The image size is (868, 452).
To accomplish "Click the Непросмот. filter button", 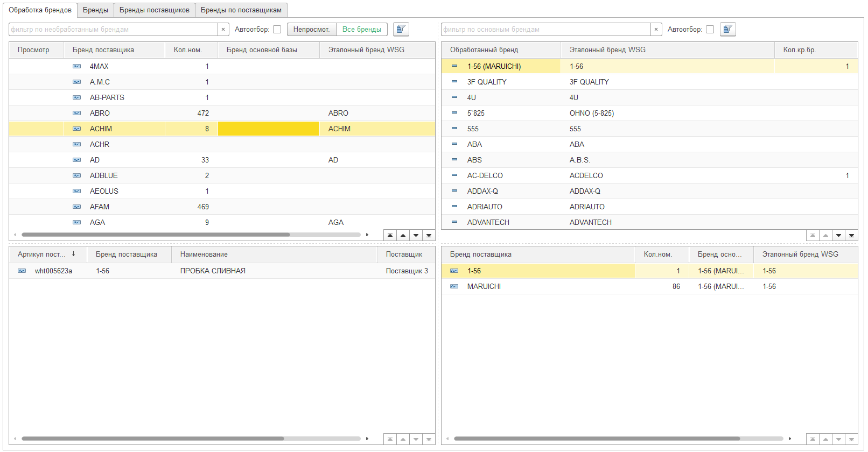I will [311, 30].
